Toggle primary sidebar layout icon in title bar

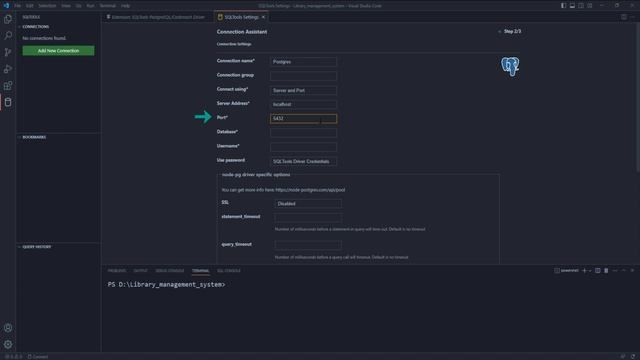pyautogui.click(x=563, y=6)
